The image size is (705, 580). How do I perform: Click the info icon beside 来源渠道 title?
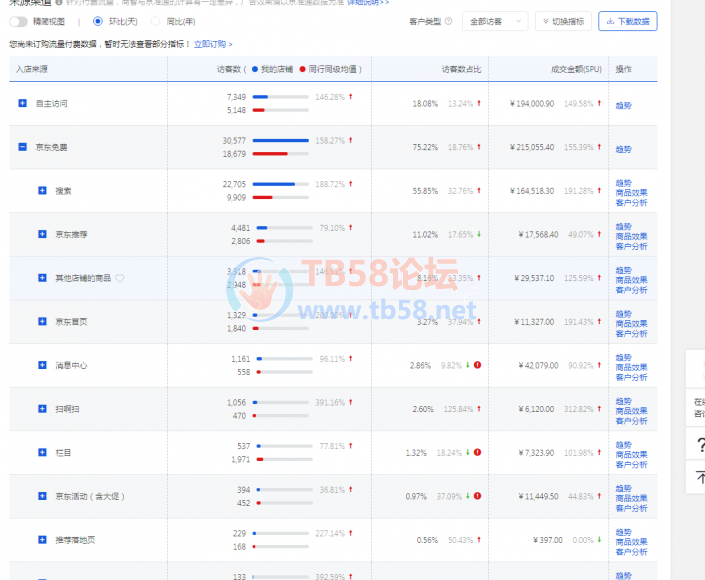(x=58, y=2)
